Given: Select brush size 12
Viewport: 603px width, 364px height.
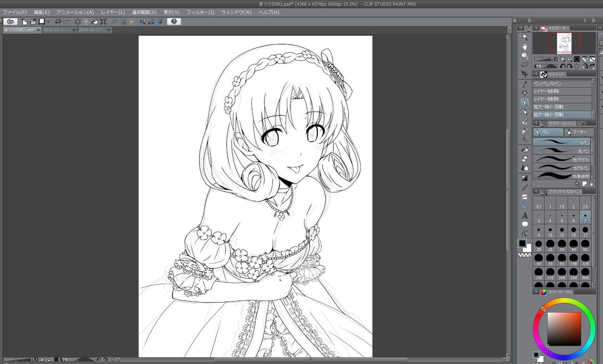Looking at the screenshot, I should (562, 232).
